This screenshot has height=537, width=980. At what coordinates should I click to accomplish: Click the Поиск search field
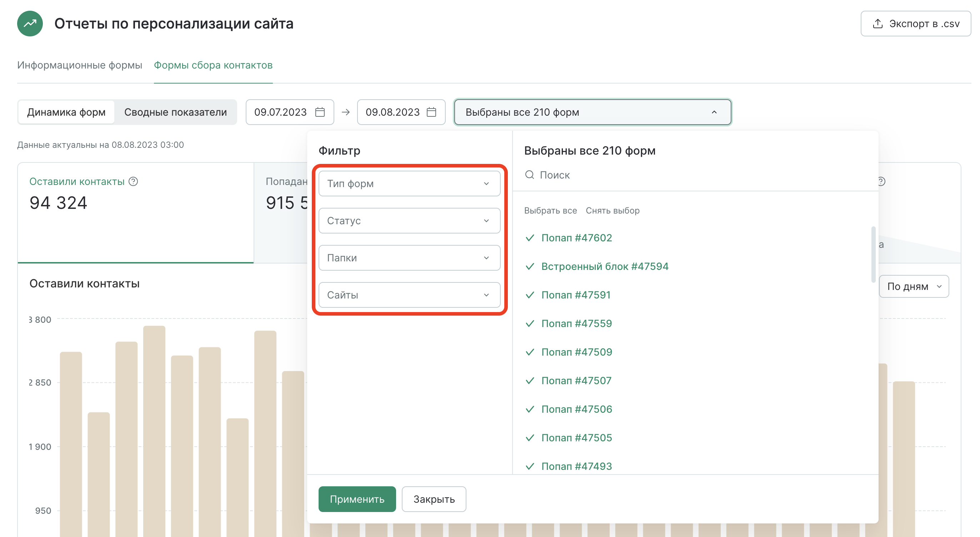695,175
